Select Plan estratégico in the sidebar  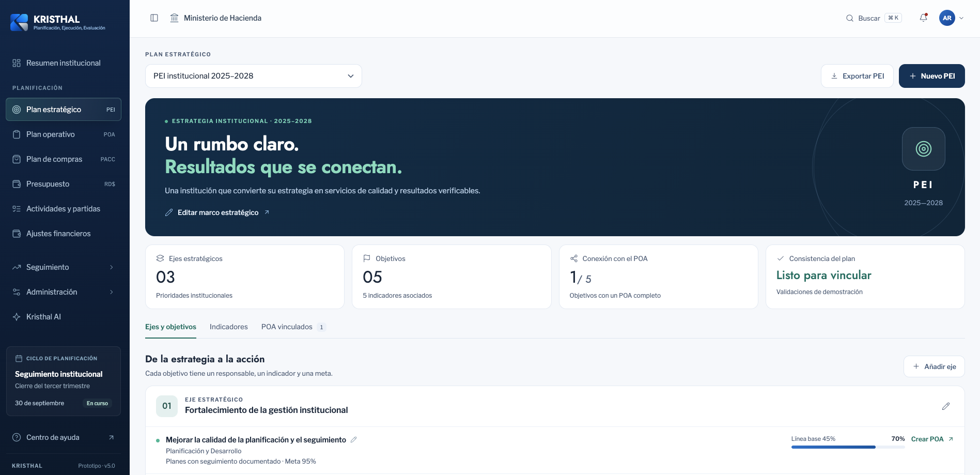point(64,110)
